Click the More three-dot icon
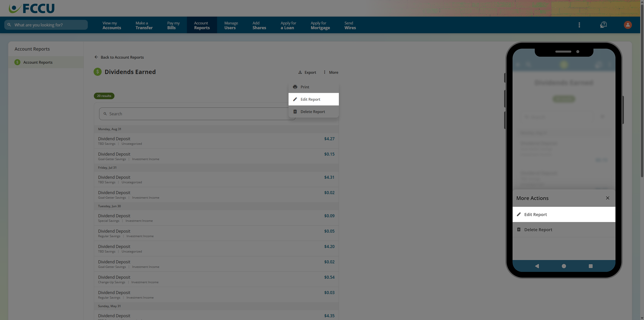644x320 pixels. (325, 72)
